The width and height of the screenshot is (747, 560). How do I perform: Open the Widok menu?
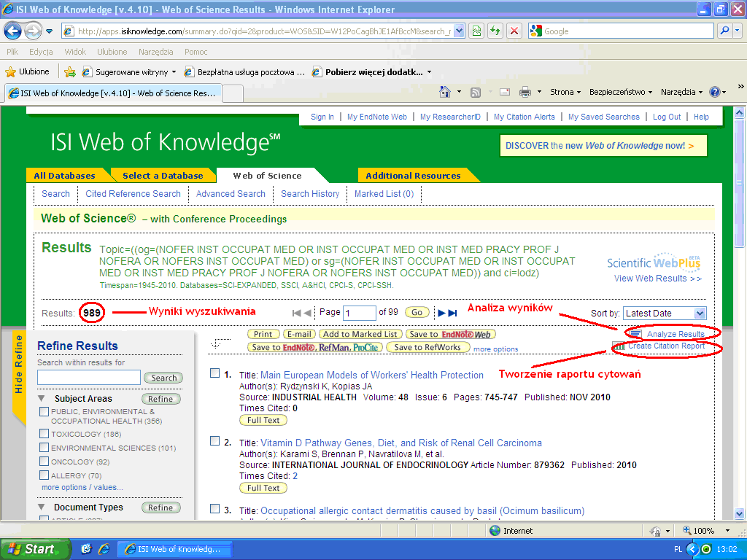(75, 52)
